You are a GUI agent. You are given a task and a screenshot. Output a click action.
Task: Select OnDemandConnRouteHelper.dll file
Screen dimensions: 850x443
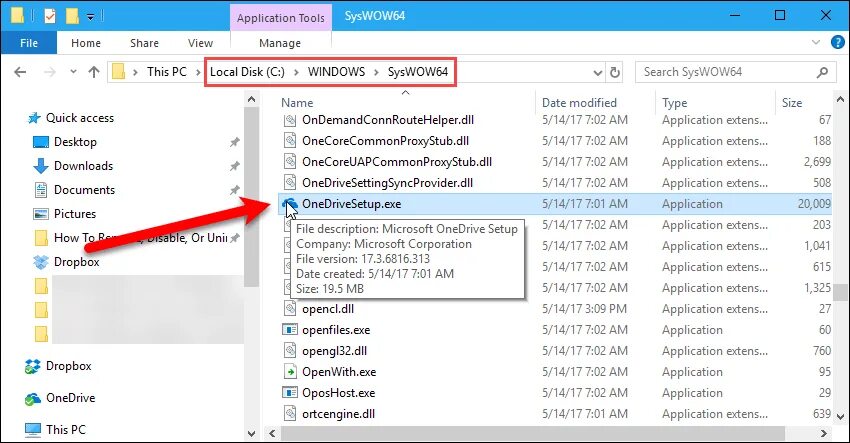(388, 120)
